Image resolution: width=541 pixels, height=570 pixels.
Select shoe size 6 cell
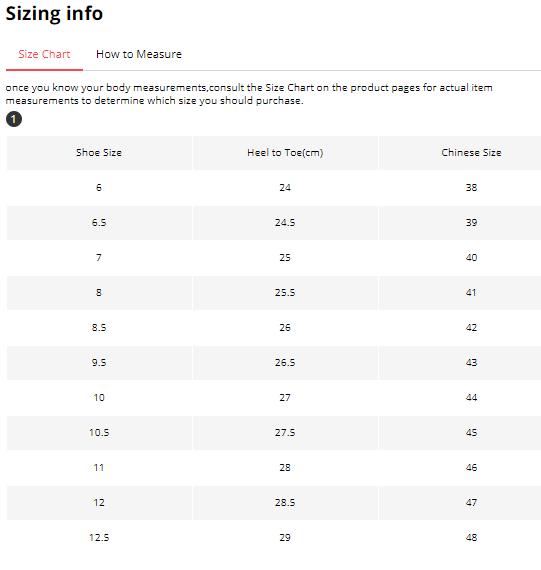coord(99,188)
